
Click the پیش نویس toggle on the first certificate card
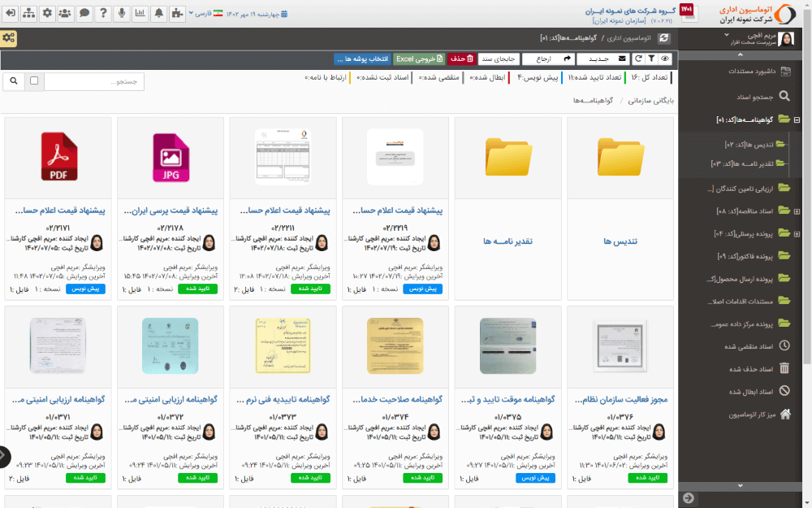coord(86,289)
